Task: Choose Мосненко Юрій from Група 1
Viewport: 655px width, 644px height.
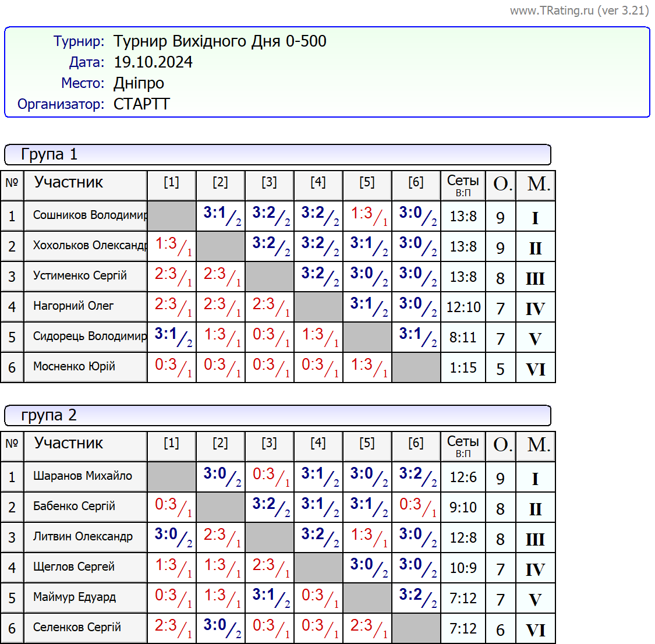Action: pyautogui.click(x=75, y=367)
